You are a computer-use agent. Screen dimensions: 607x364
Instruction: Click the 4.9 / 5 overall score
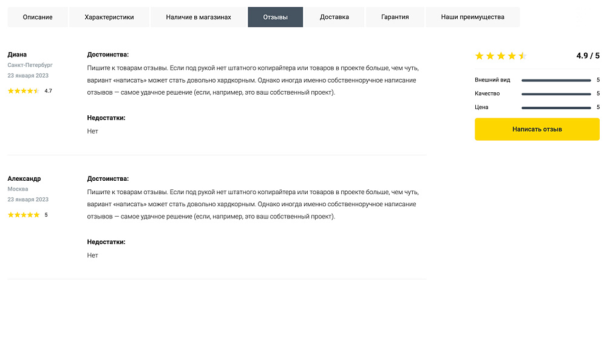click(x=588, y=56)
